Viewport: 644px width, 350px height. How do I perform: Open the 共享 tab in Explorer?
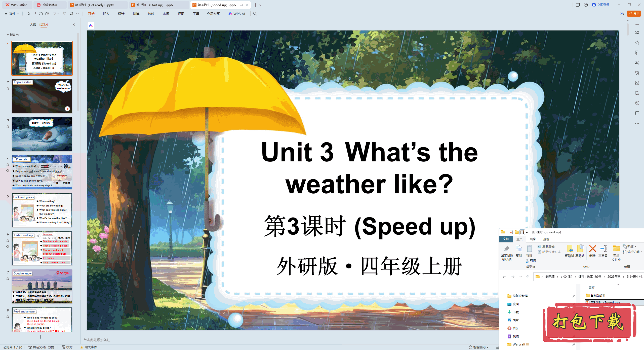pyautogui.click(x=533, y=239)
